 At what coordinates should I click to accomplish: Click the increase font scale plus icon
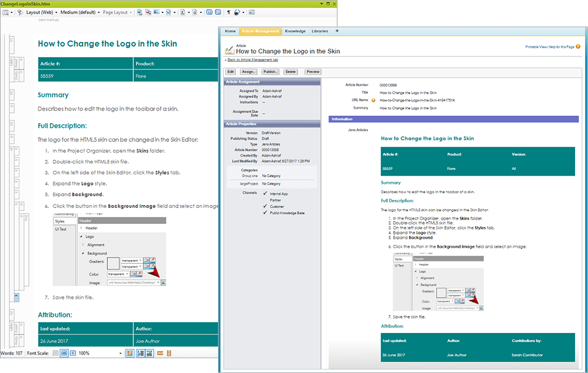click(x=72, y=353)
